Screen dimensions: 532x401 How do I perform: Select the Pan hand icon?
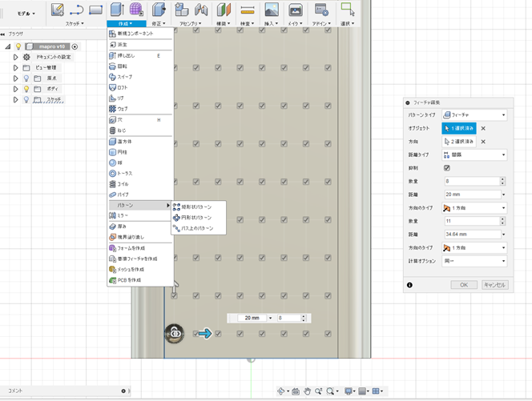point(307,391)
